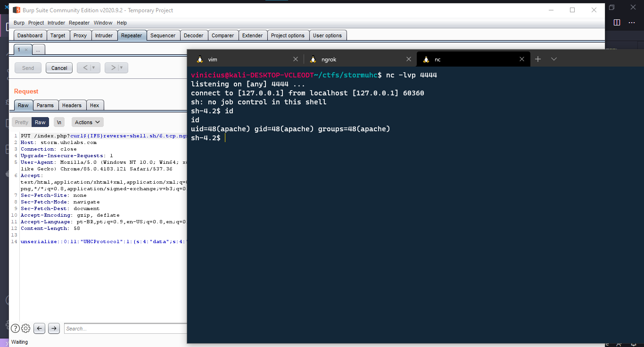The width and height of the screenshot is (644, 347).
Task: Click the uid=48(apache) terminal output line
Action: (290, 129)
